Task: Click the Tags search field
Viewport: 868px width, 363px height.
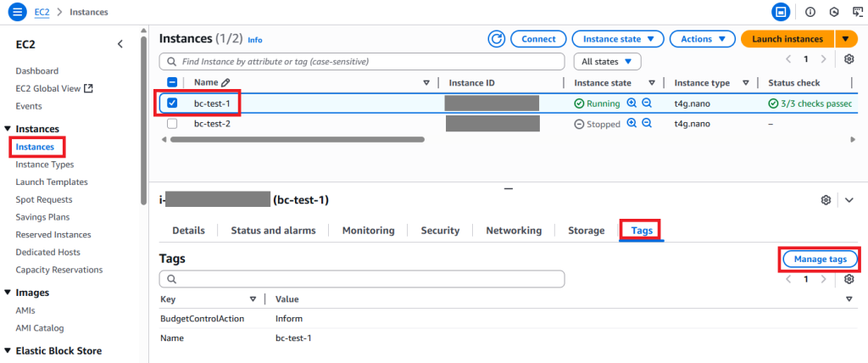Action: [362, 279]
